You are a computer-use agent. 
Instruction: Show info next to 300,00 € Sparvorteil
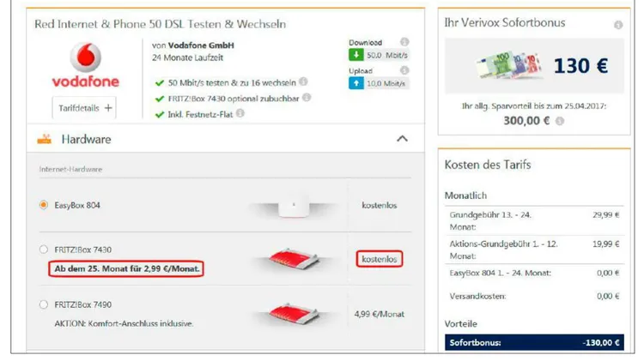(559, 121)
